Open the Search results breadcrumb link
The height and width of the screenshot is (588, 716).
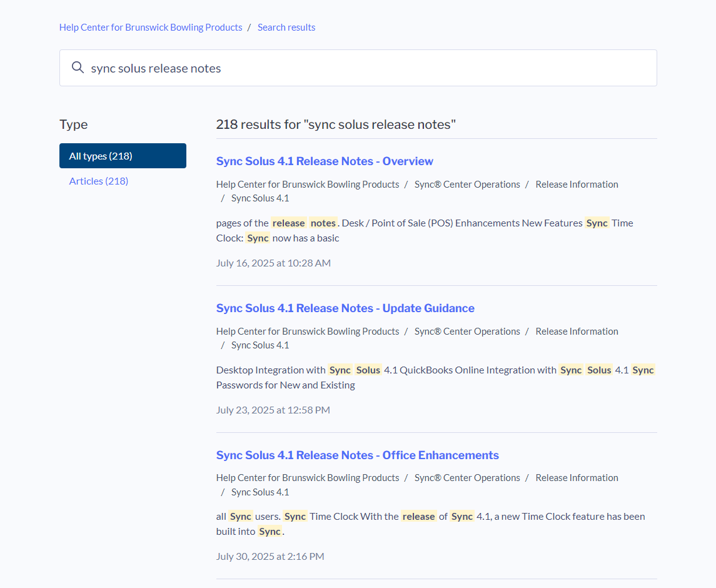click(286, 28)
